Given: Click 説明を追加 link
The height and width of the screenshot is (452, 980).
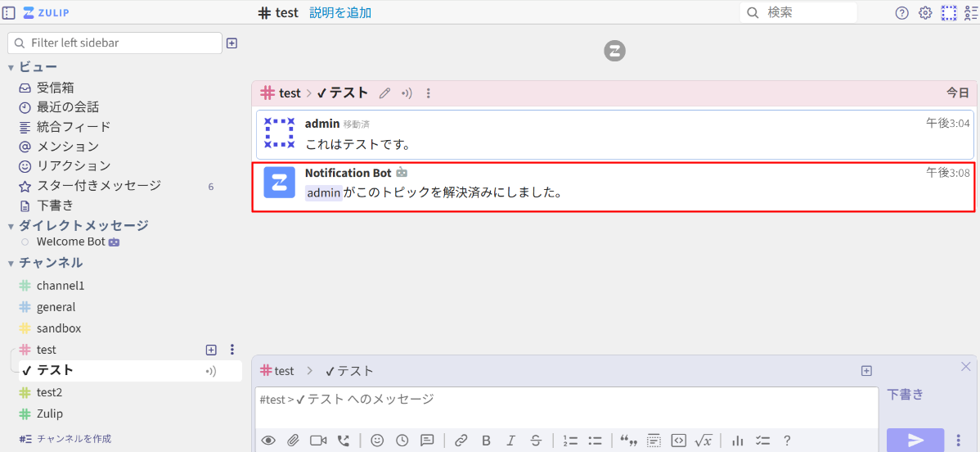Looking at the screenshot, I should click(x=340, y=12).
